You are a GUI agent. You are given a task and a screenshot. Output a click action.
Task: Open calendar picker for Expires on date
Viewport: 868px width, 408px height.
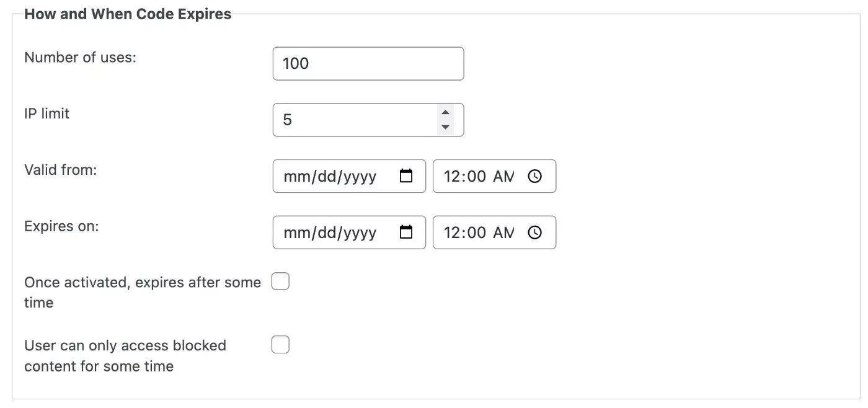406,233
